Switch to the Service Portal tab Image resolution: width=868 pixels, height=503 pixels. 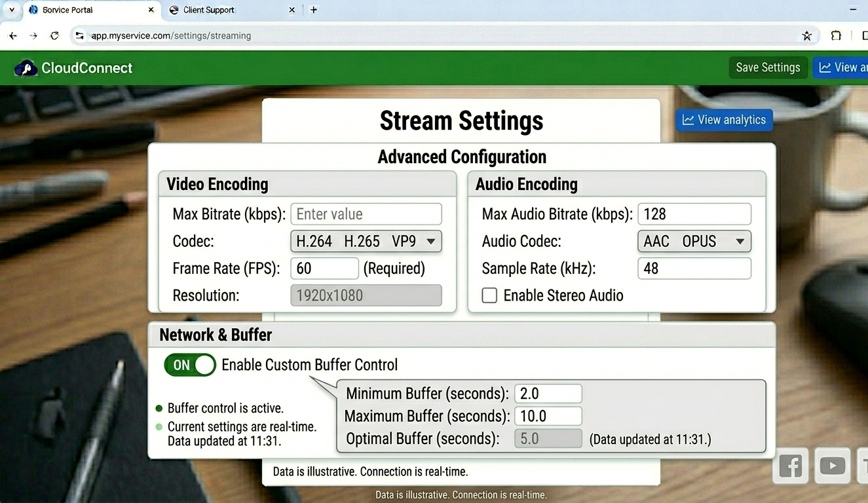click(x=92, y=10)
